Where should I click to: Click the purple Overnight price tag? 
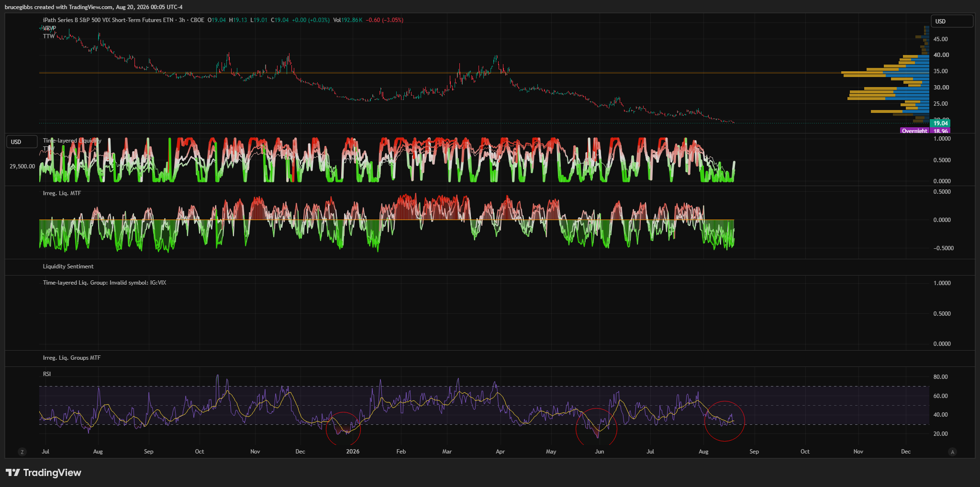(914, 131)
